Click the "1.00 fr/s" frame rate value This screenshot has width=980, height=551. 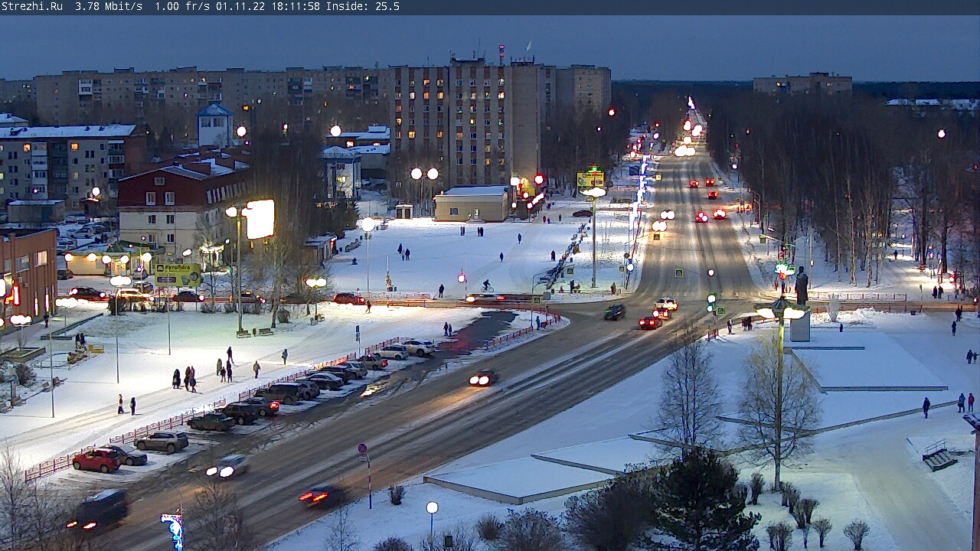182,6
